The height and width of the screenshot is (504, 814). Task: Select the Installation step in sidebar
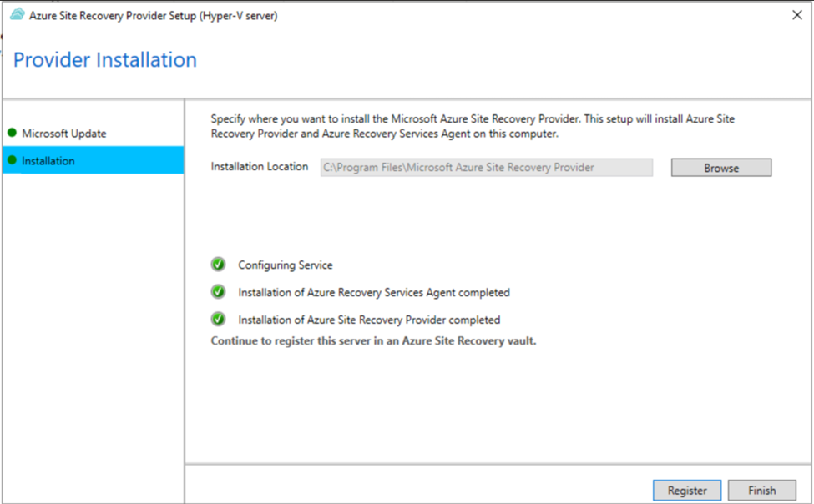94,160
